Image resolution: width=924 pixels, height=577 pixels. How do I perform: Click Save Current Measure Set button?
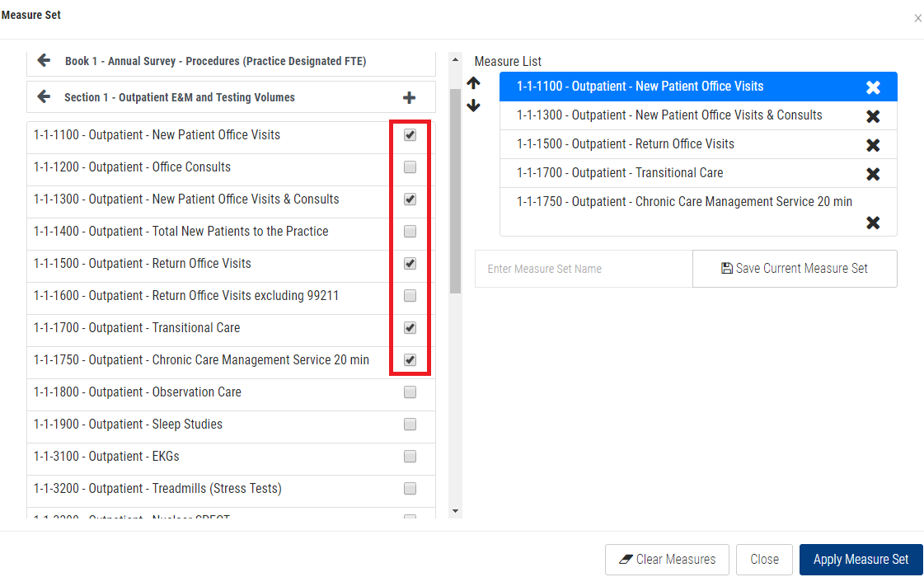794,269
